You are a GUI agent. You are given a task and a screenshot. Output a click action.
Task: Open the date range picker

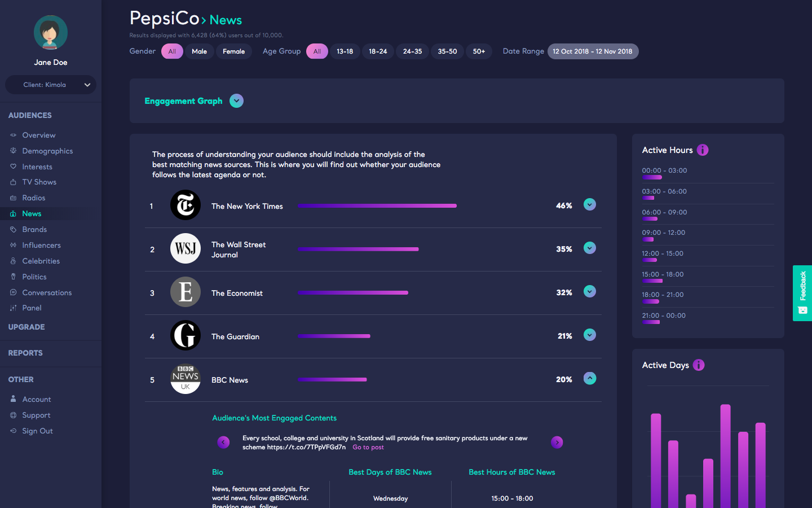(593, 51)
